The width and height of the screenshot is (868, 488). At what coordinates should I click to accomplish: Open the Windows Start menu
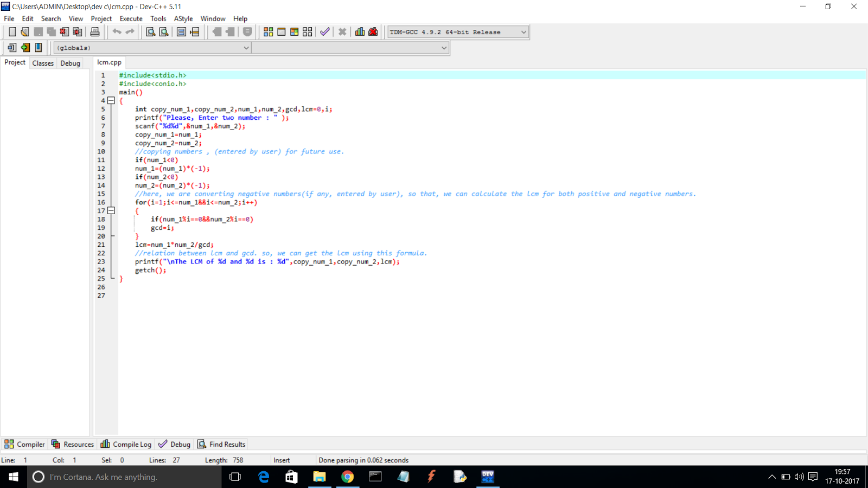(14, 477)
